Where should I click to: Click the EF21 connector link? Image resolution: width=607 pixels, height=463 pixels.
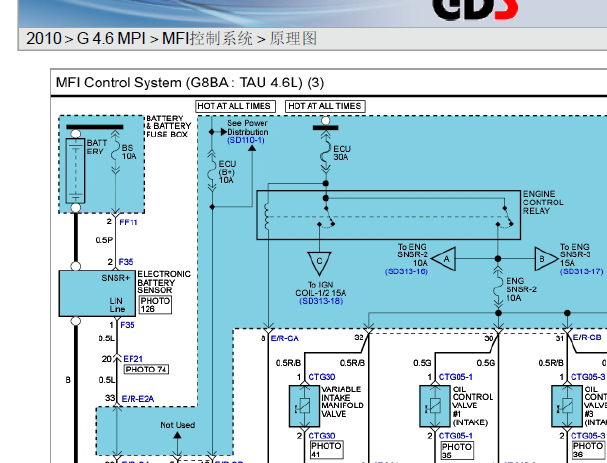click(133, 359)
